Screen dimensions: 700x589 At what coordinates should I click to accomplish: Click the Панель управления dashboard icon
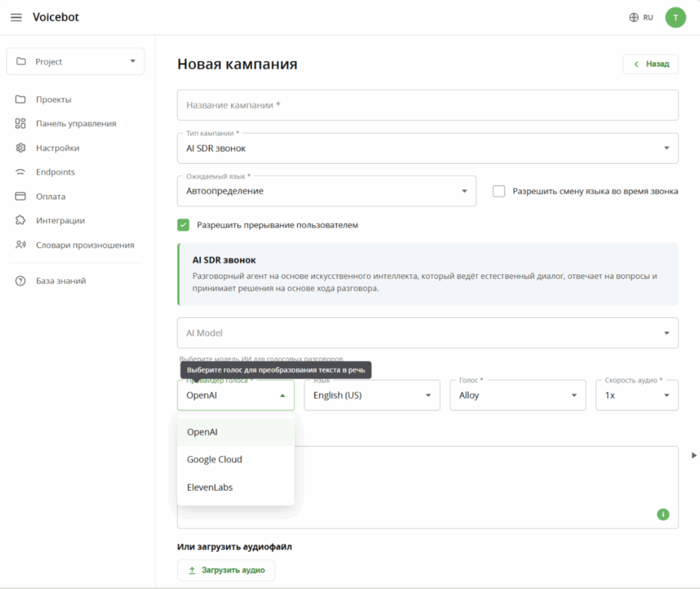click(21, 123)
